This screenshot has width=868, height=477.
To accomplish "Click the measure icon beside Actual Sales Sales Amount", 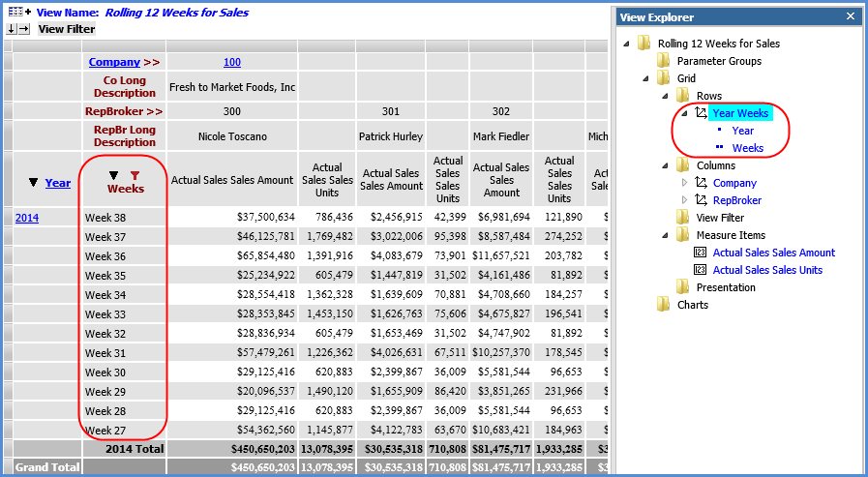I will (x=702, y=253).
